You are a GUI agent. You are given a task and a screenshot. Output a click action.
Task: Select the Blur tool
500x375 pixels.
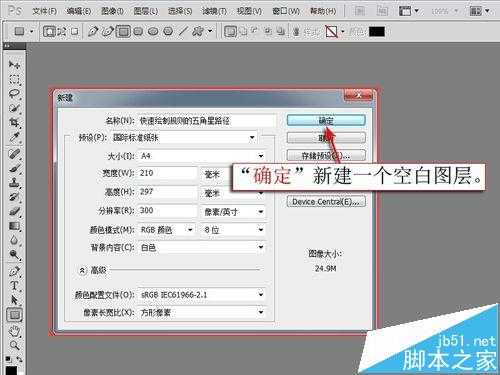pos(14,240)
